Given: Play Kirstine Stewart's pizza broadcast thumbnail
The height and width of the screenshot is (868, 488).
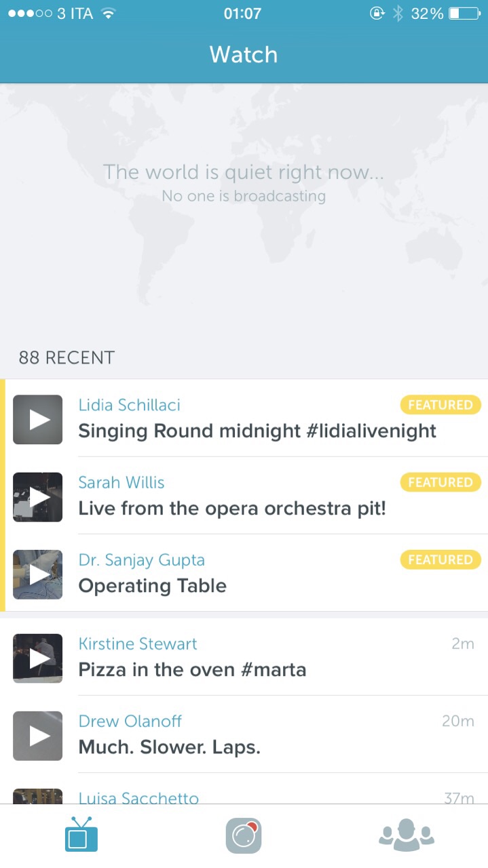Looking at the screenshot, I should tap(38, 658).
